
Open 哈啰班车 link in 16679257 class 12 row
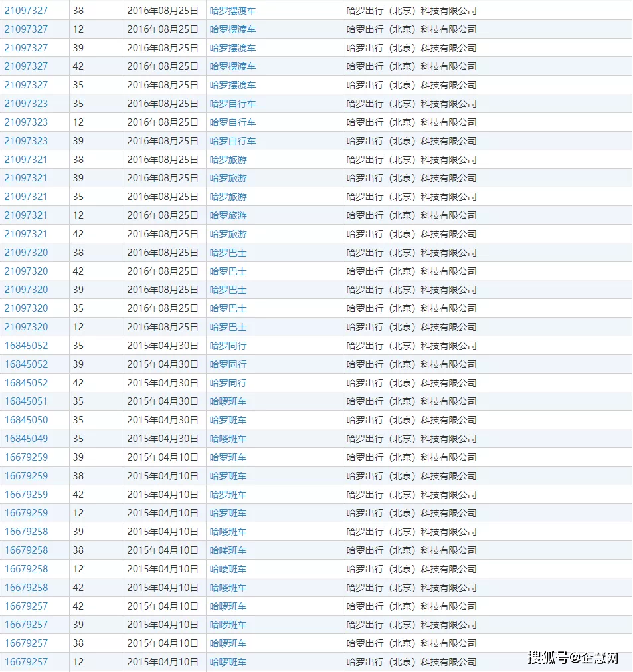click(228, 663)
